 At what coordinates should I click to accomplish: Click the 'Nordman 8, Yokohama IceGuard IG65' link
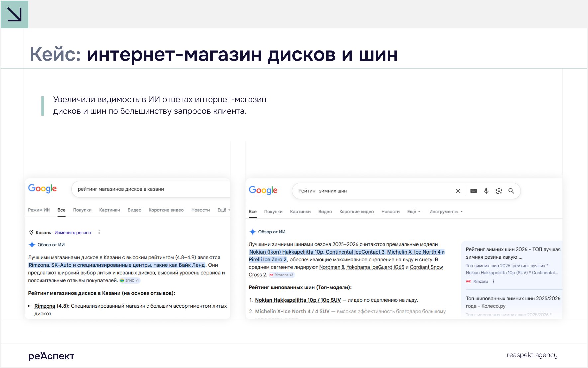(x=361, y=267)
